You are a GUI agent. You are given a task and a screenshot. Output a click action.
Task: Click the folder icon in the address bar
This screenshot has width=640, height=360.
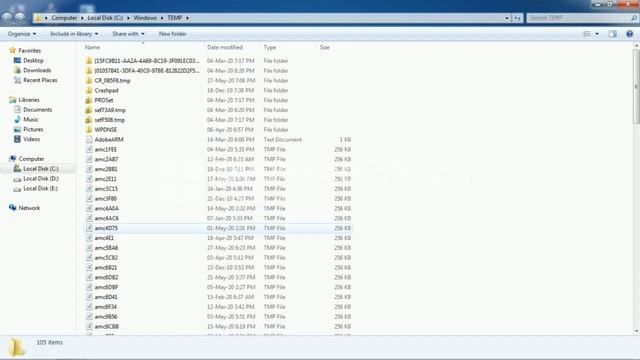pyautogui.click(x=38, y=18)
